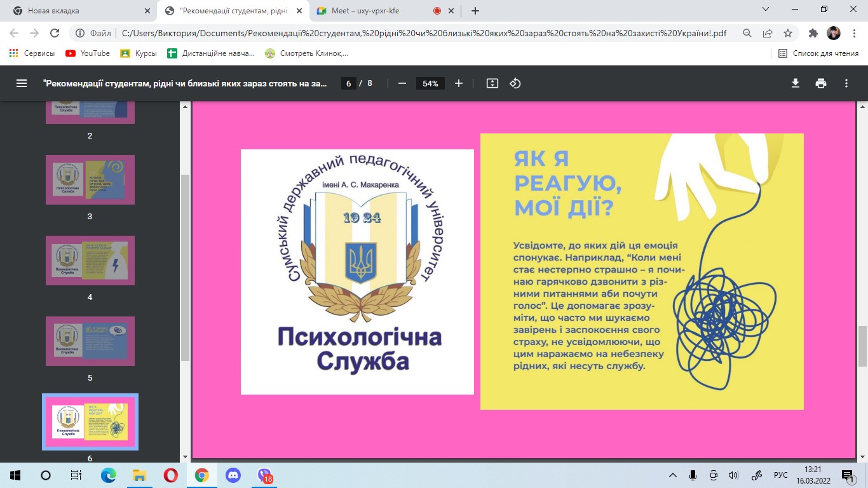Select page 2 thumbnail
This screenshot has width=868, height=488.
[x=90, y=112]
